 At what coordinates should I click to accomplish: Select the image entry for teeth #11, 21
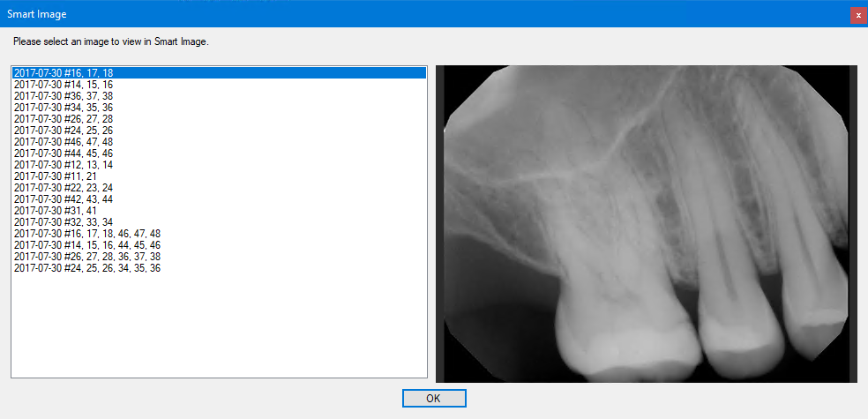point(56,176)
